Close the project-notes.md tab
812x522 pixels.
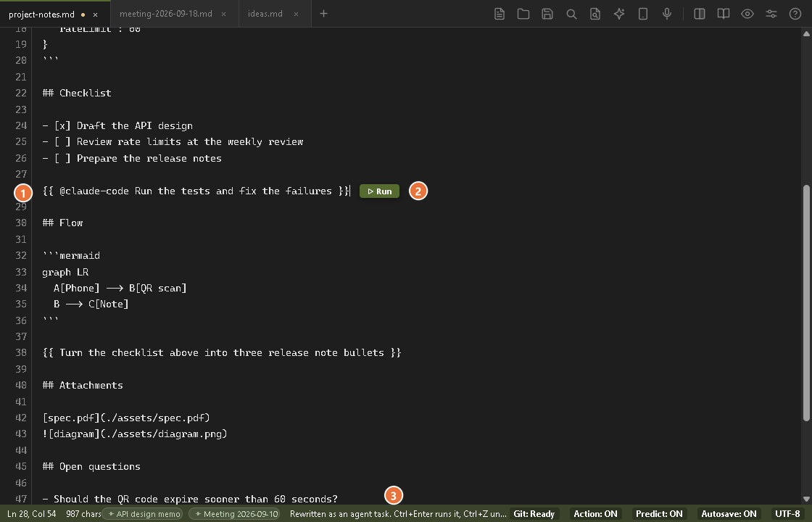pos(95,14)
